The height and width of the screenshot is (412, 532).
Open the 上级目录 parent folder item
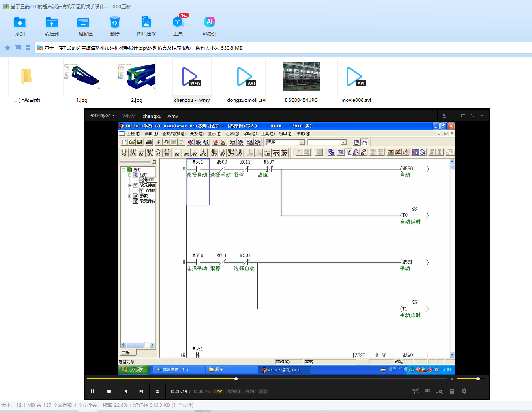coord(27,81)
